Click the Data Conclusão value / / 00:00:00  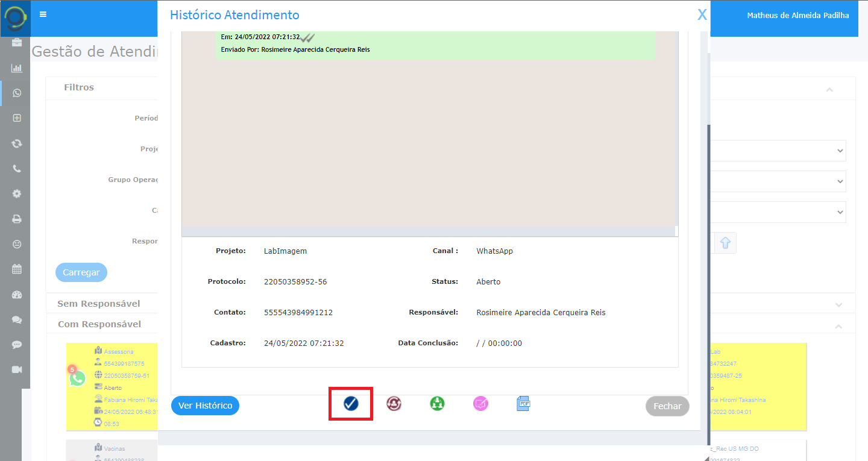(x=499, y=343)
